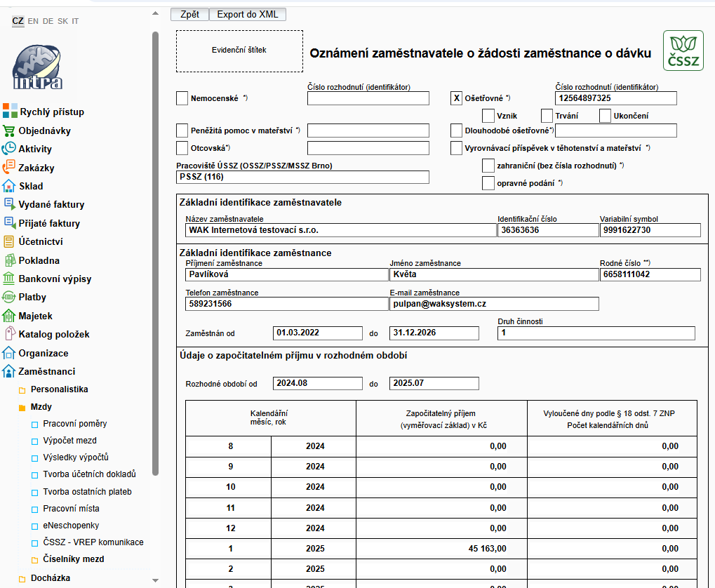This screenshot has height=588, width=715.
Task: Click the Katalog položek tag icon
Action: tap(9, 334)
